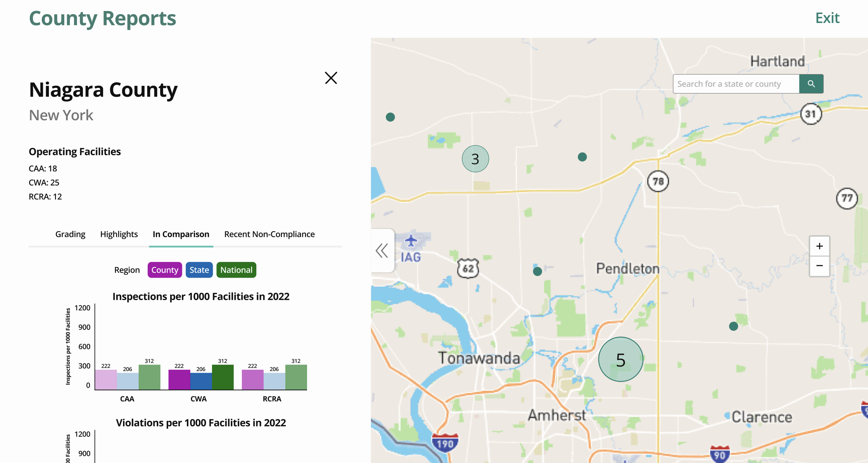Collapse side panel with double chevron
This screenshot has height=463, width=868.
click(382, 251)
